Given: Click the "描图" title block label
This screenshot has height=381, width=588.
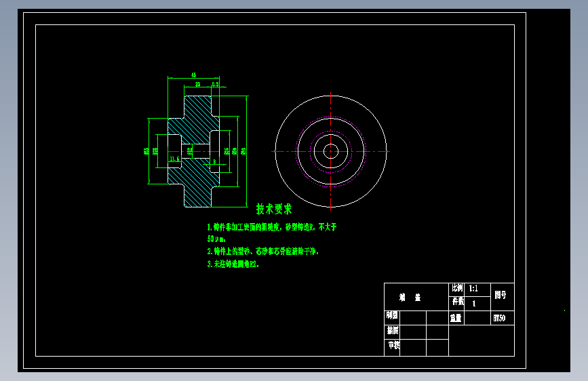Looking at the screenshot, I should [393, 330].
